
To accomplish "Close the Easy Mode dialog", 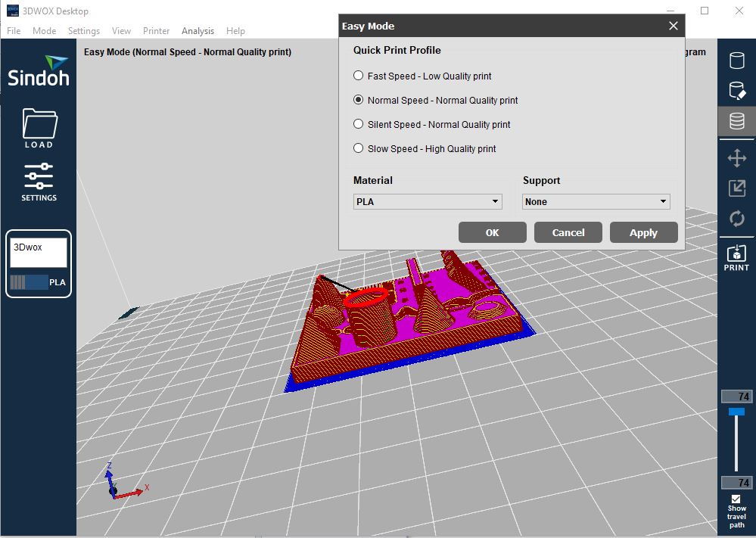I will [x=674, y=26].
